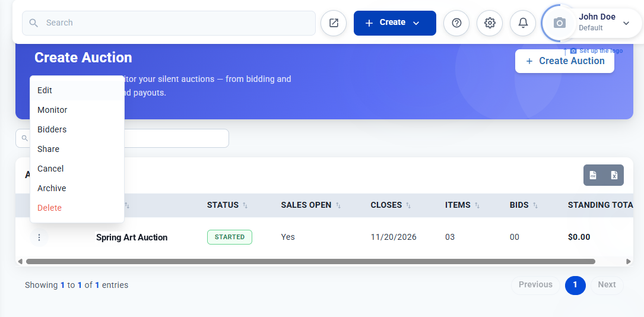Export the table as CSV file icon
The height and width of the screenshot is (317, 644).
[593, 175]
